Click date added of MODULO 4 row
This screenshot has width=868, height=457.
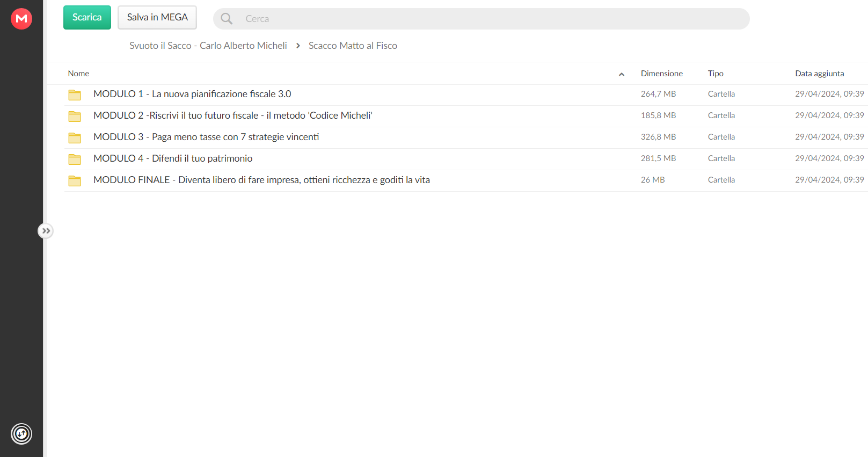coord(829,158)
